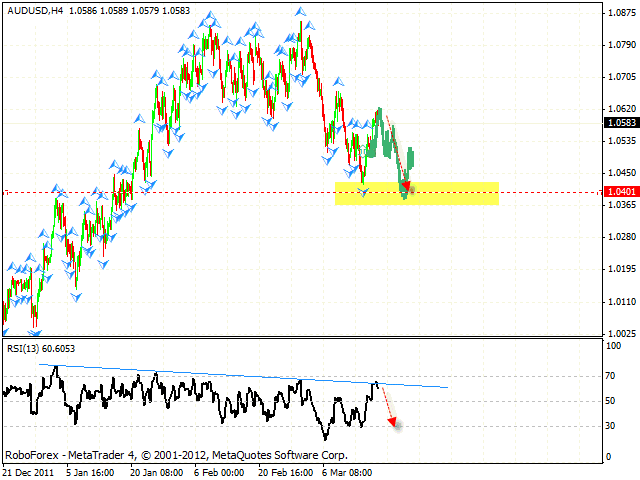Click the RSI 70 level axis label
The width and height of the screenshot is (640, 480).
[610, 377]
